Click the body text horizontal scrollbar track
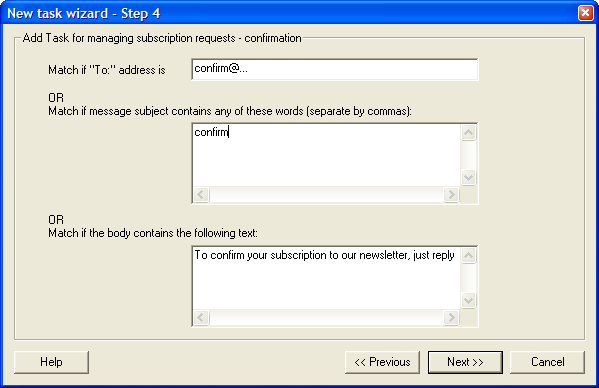The height and width of the screenshot is (388, 599). (x=326, y=317)
